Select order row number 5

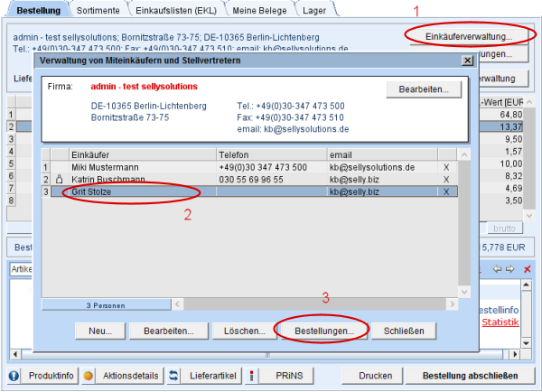pos(11,163)
